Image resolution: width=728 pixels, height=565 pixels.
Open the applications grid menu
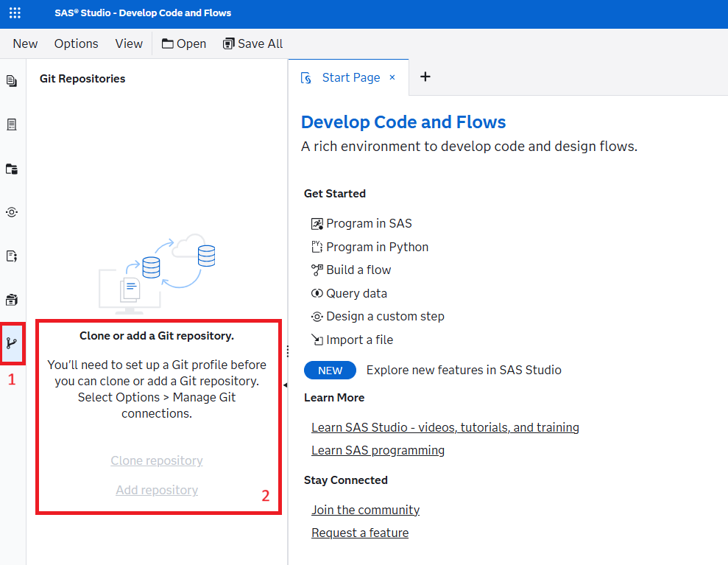(x=15, y=13)
